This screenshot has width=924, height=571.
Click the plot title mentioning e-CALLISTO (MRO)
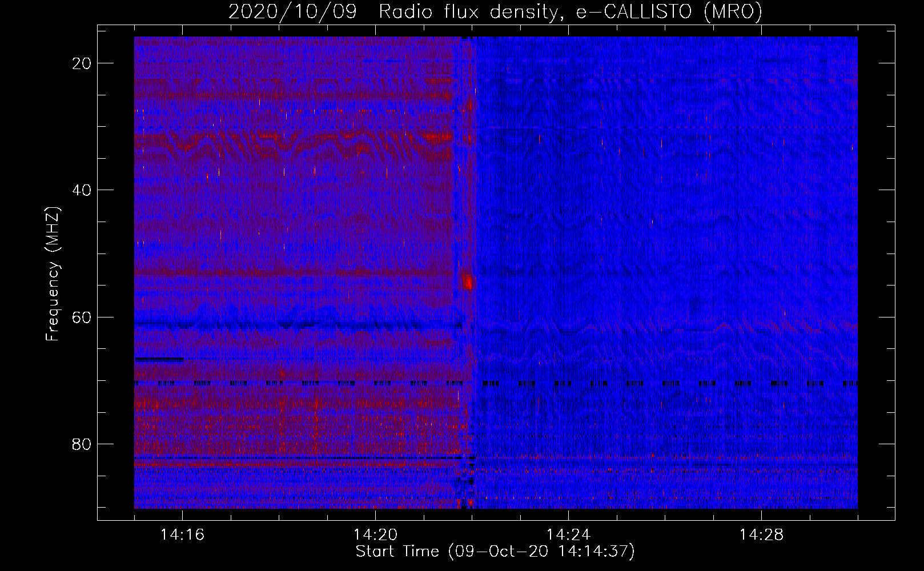[x=495, y=11]
